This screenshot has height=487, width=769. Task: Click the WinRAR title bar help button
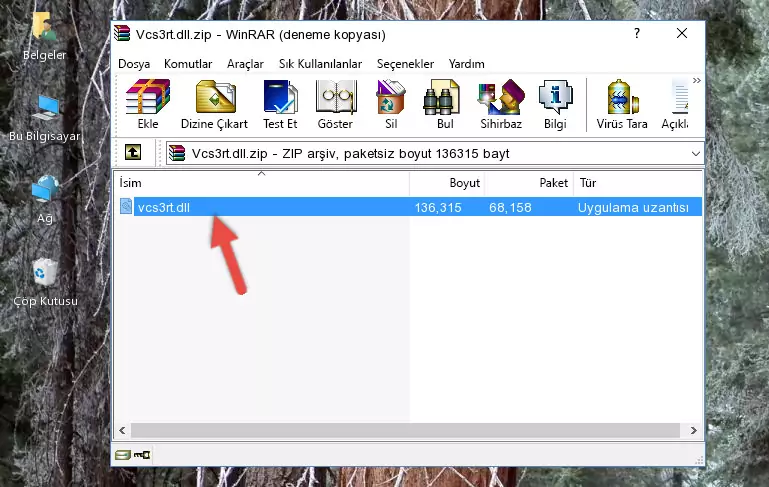(637, 33)
